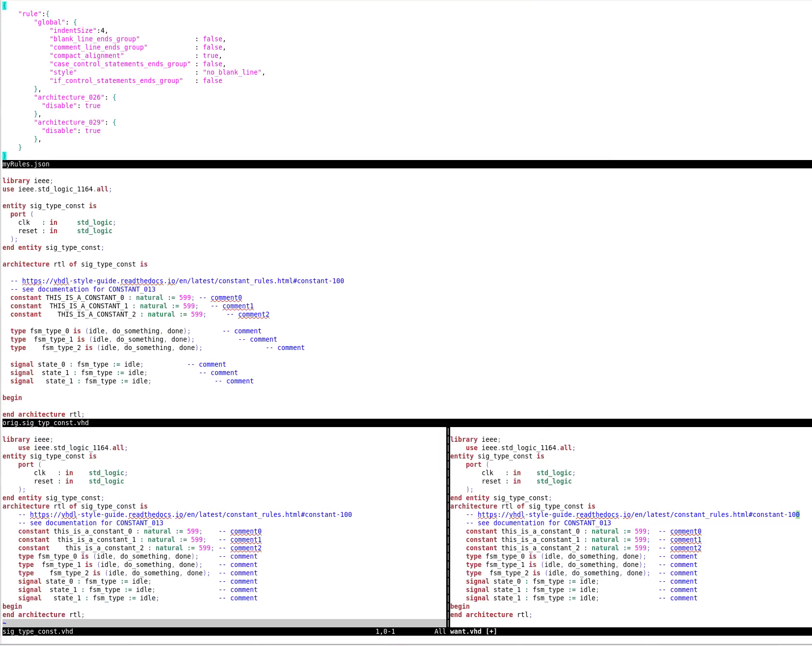The image size is (812, 646).
Task: Toggle blank_line_ends_group to true
Action: 214,39
